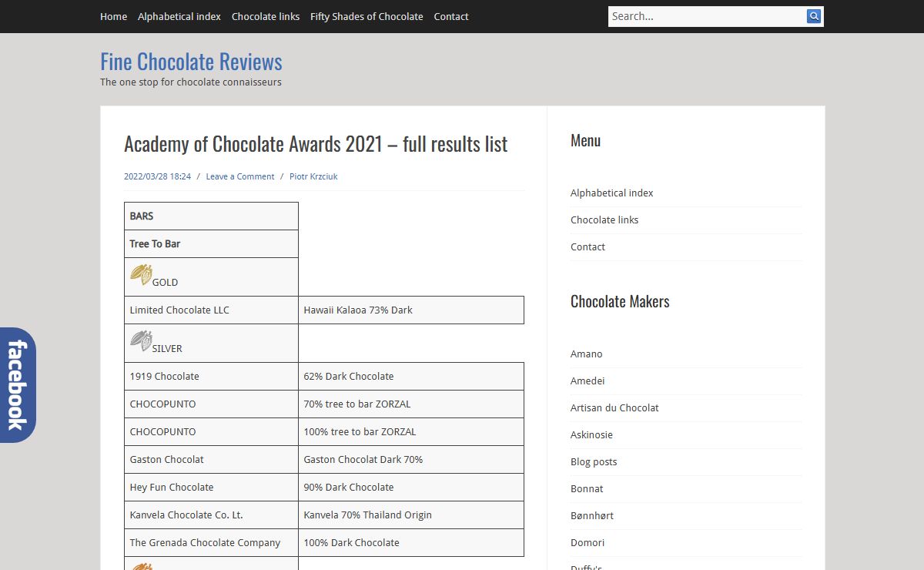Open Contact in sidebar Menu

588,247
